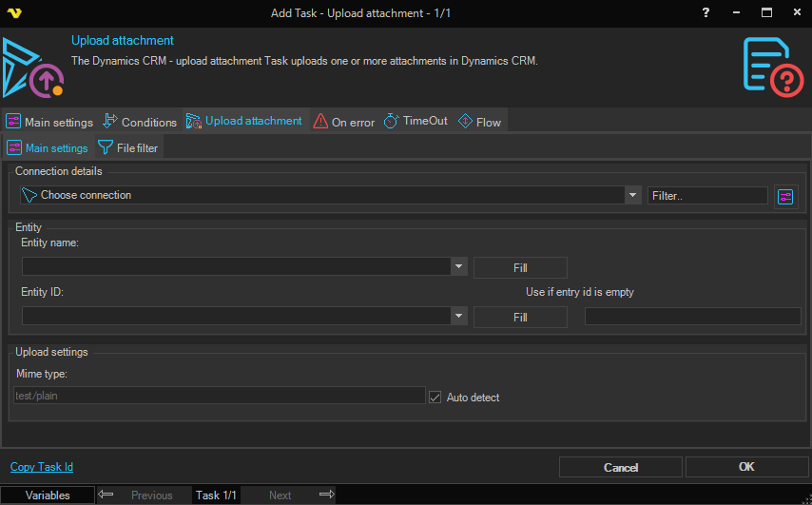This screenshot has width=812, height=505.
Task: Click the arrow icon inside Choose connection box
Action: 29,195
